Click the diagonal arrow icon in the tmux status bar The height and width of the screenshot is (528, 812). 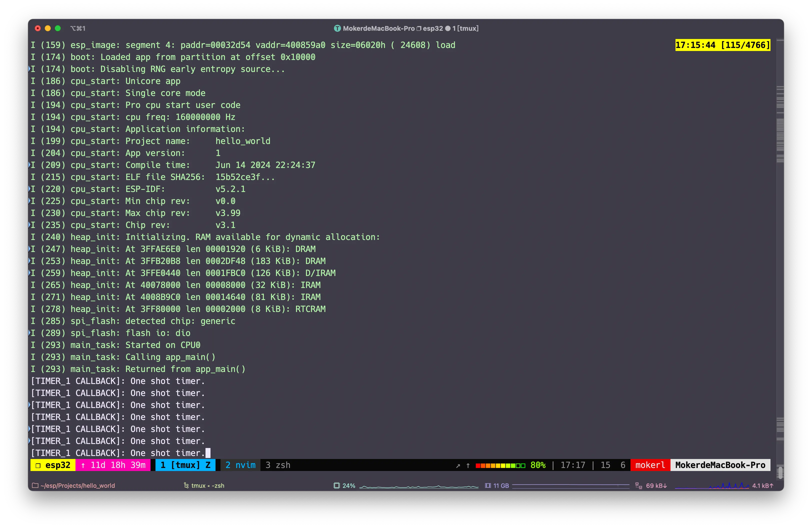tap(458, 465)
